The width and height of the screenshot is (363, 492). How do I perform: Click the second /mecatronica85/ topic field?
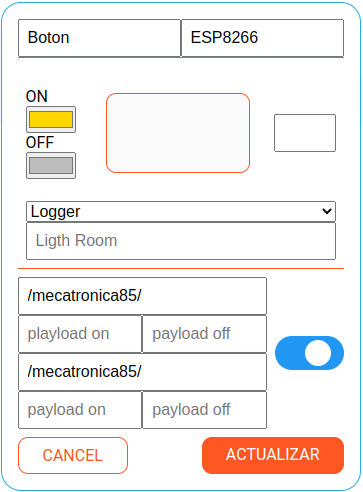click(142, 372)
